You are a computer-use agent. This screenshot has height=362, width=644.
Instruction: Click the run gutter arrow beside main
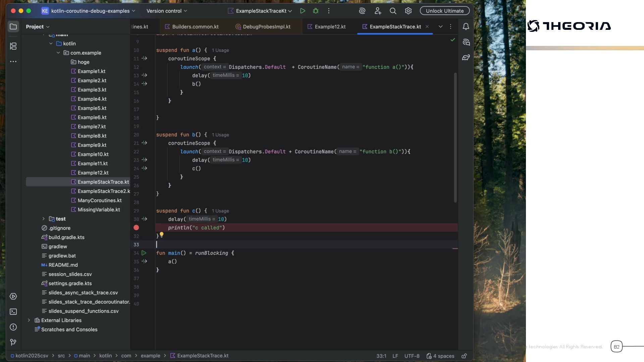point(144,253)
